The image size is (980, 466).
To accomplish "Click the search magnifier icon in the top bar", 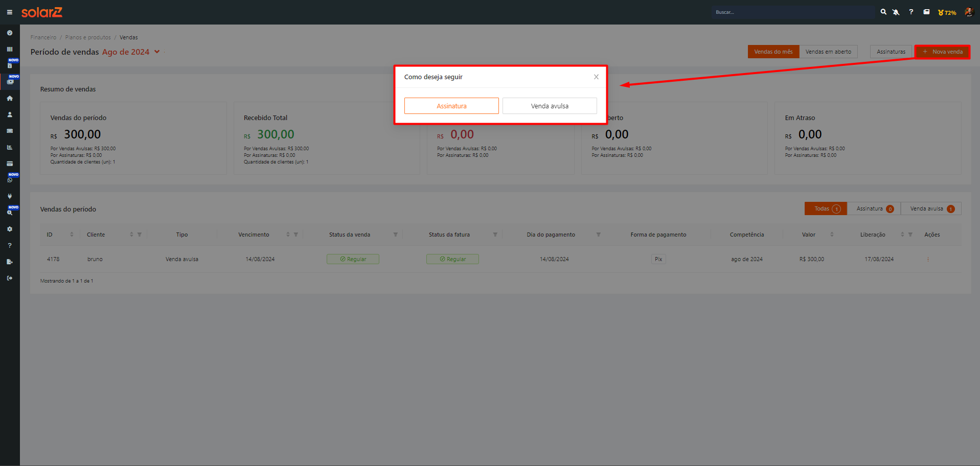I will (x=883, y=12).
